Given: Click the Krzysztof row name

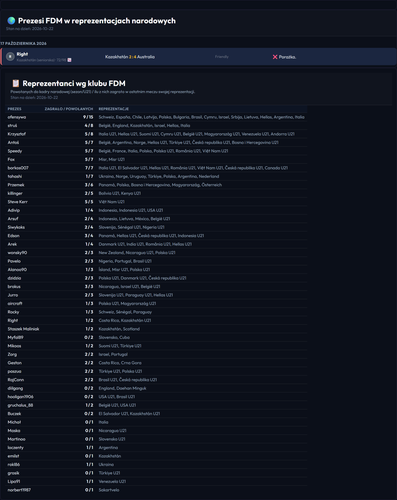Looking at the screenshot, I should 17,134.
